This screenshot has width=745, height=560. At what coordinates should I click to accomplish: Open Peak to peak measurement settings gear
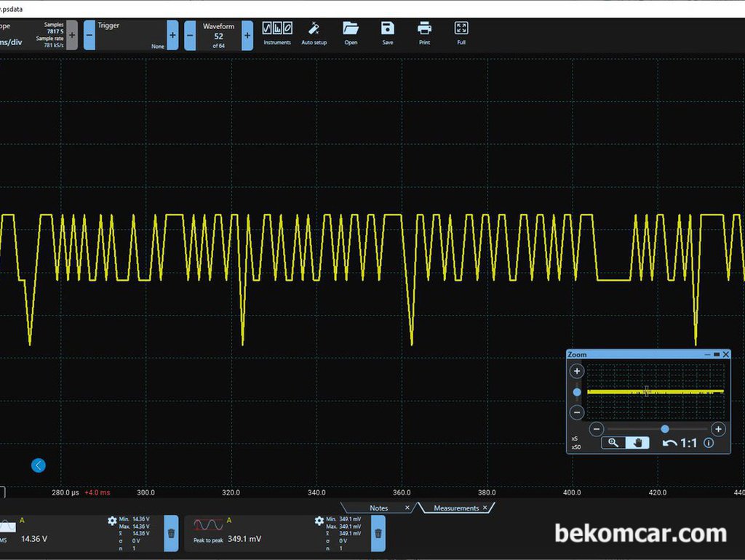(x=319, y=521)
